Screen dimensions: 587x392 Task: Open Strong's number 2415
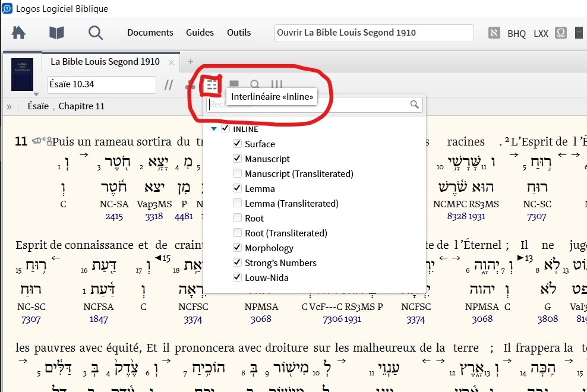click(x=114, y=217)
